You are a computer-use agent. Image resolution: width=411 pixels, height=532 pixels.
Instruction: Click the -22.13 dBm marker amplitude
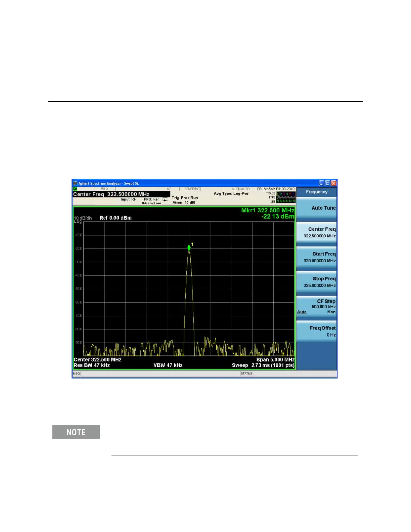click(x=278, y=217)
